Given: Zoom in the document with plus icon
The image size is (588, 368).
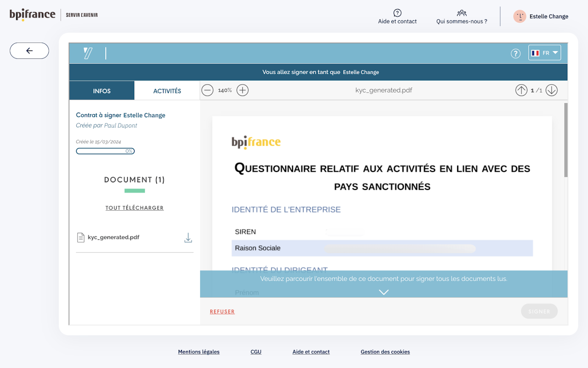Looking at the screenshot, I should click(x=243, y=90).
